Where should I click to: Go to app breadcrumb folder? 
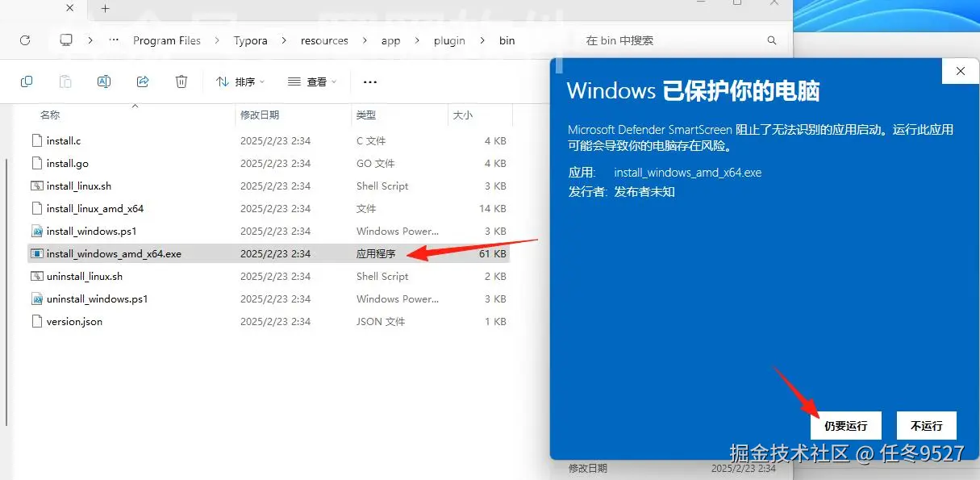391,40
